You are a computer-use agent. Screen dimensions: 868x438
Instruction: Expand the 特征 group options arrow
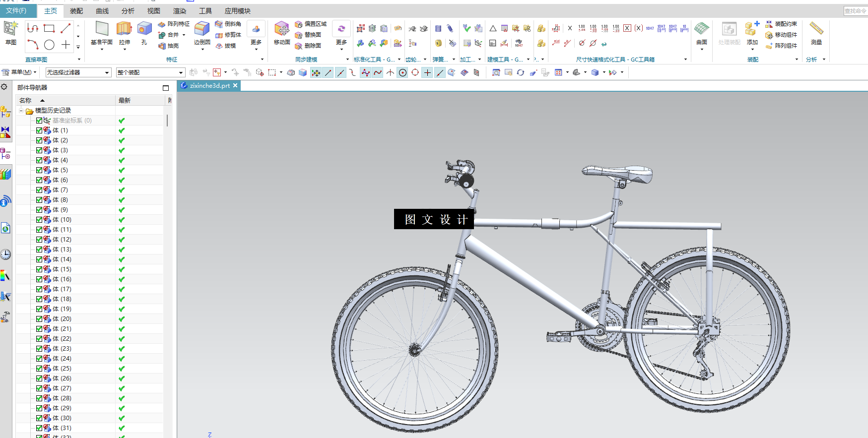[x=263, y=60]
